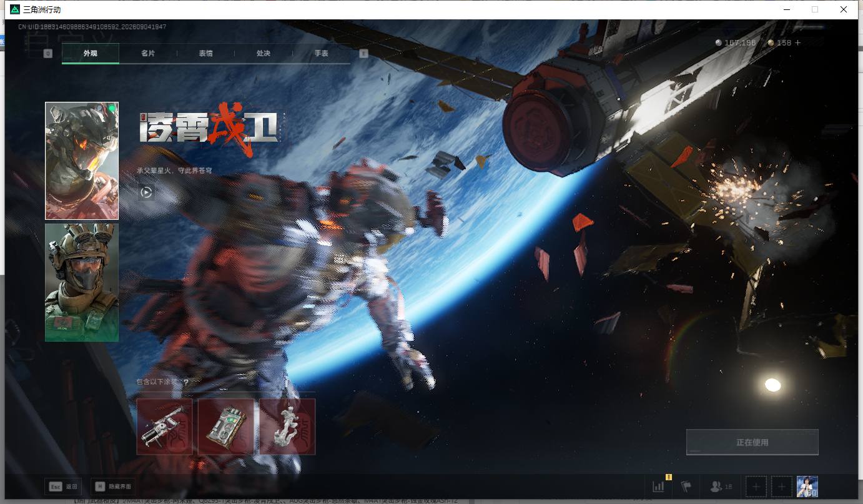Click the plus to add premium currency

click(x=797, y=42)
